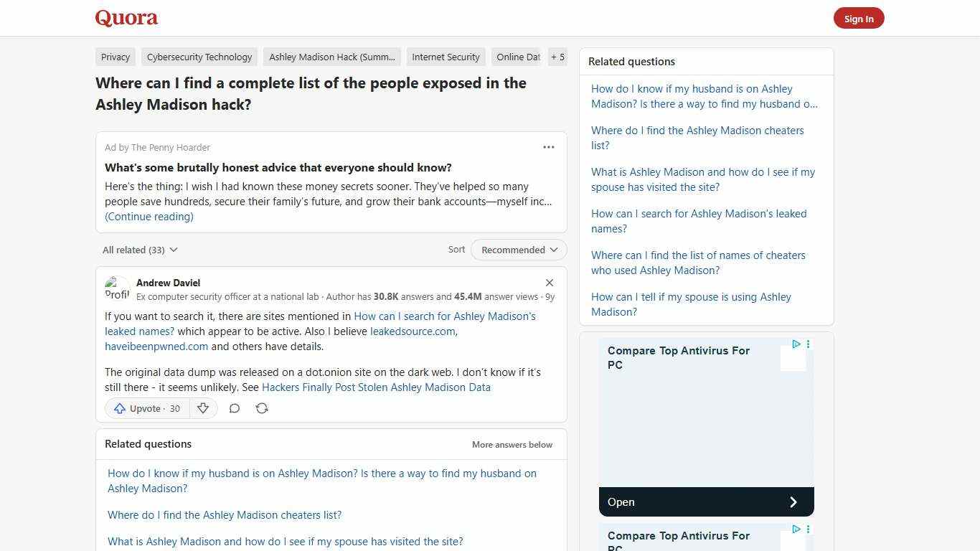
Task: Click the Quora logo
Action: (126, 18)
